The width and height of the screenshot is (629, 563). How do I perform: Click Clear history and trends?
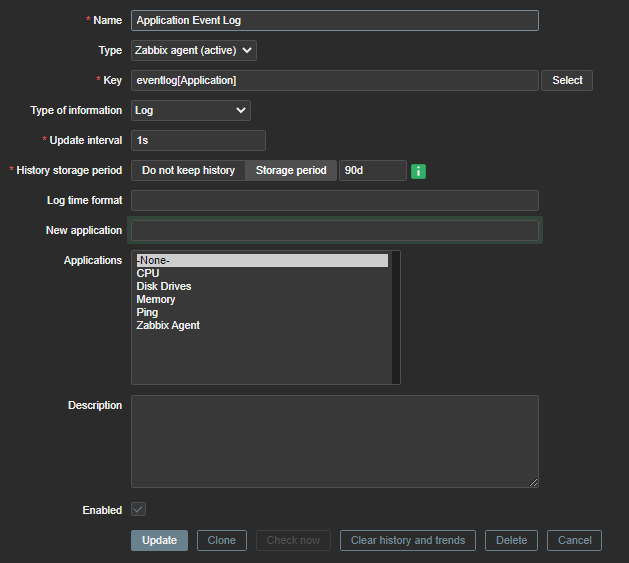tap(408, 541)
